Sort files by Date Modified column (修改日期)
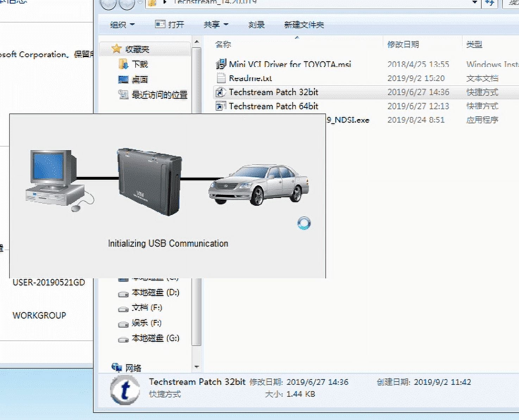The image size is (519, 420). [403, 44]
